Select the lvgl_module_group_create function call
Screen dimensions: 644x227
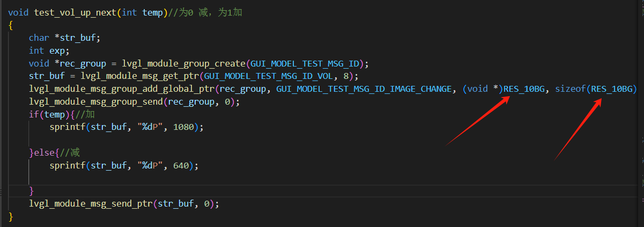pos(183,63)
